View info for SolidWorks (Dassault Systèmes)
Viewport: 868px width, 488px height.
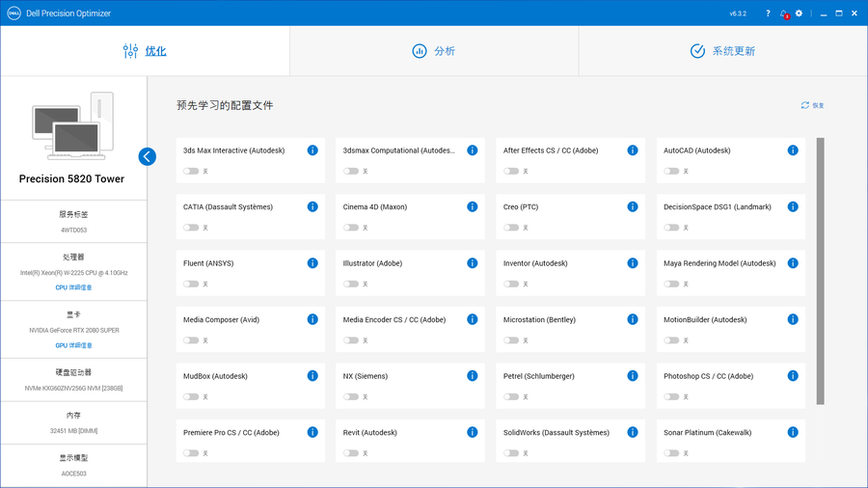point(633,432)
